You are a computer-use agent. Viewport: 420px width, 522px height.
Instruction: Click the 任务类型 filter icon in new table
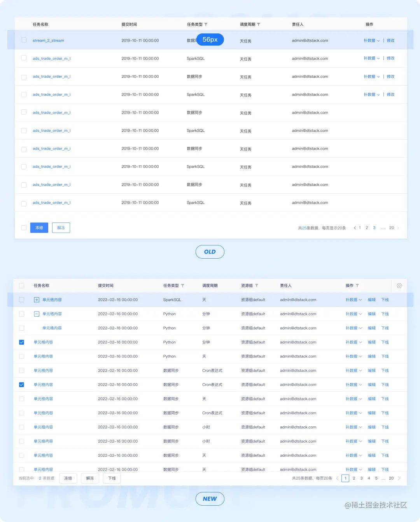(183, 286)
